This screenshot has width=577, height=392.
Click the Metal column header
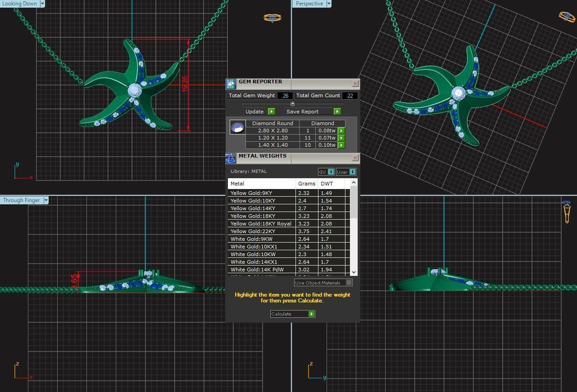262,184
